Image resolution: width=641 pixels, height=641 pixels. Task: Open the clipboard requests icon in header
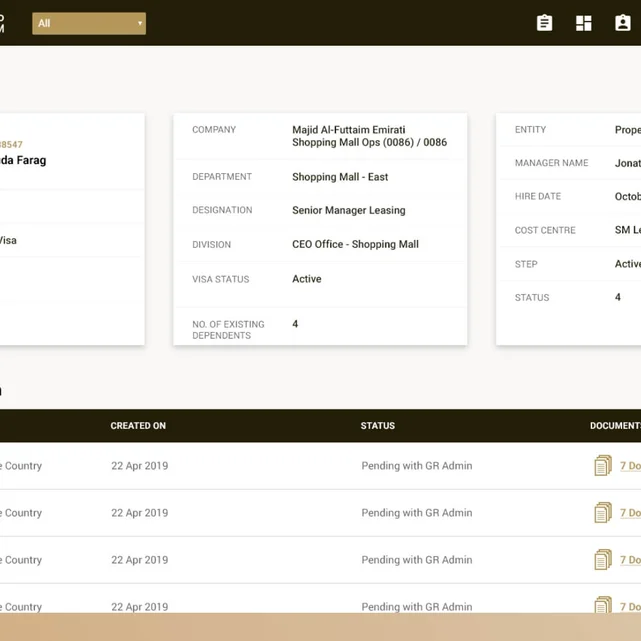[x=544, y=23]
